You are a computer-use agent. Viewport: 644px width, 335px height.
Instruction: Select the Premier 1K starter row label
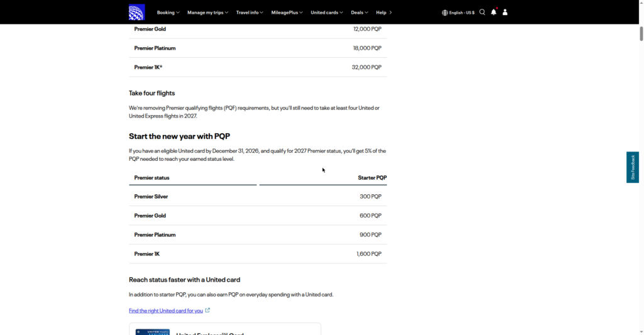click(147, 254)
